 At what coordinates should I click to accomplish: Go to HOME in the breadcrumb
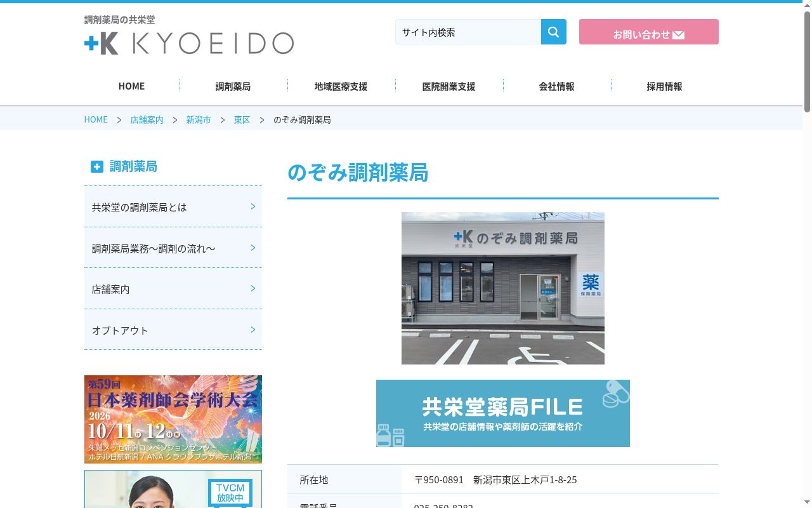tap(96, 119)
